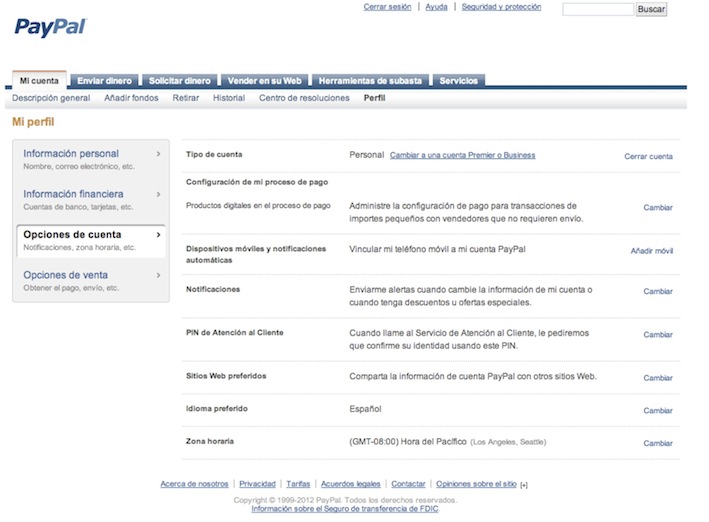The image size is (709, 522).
Task: Click the Cerrar cuenta link
Action: (648, 156)
